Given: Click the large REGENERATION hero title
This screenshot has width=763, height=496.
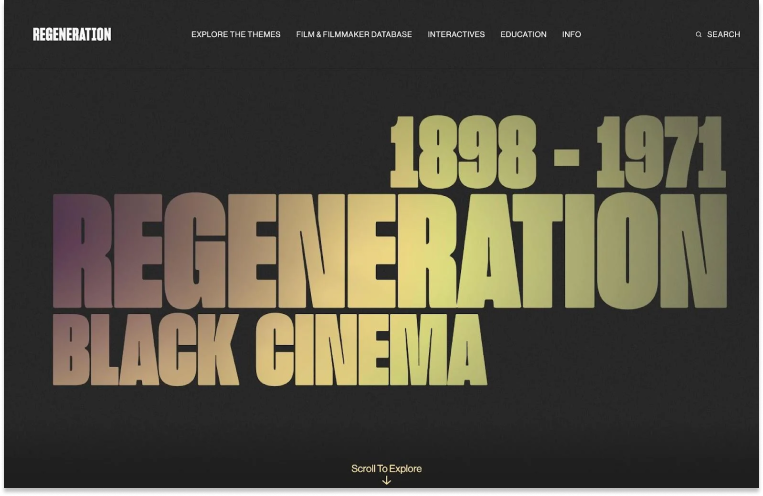Looking at the screenshot, I should tap(390, 251).
